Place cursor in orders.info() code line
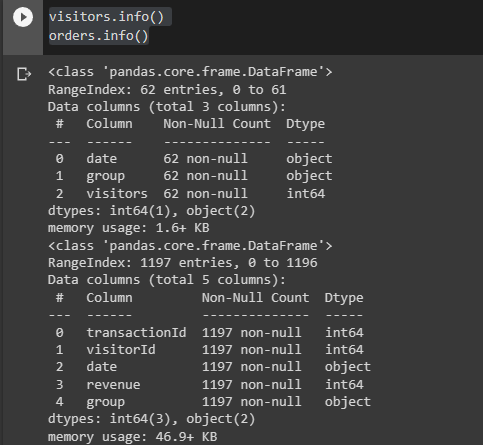The width and height of the screenshot is (483, 445). click(98, 36)
